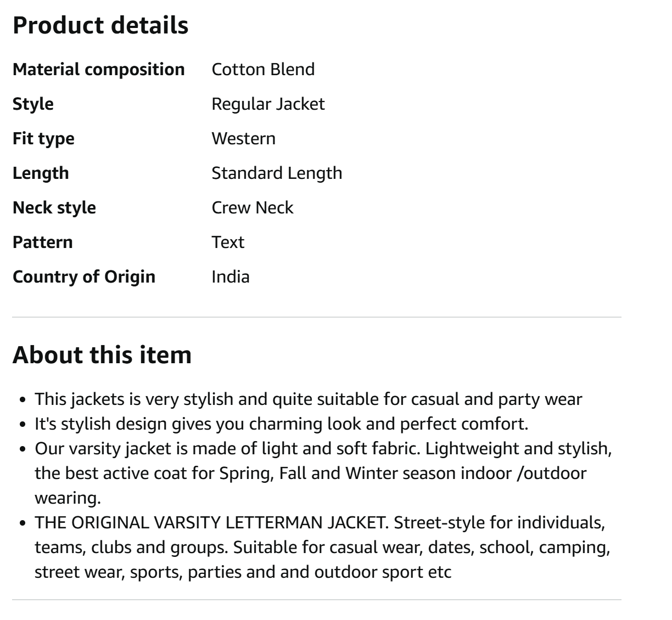Click the "Country of Origin" label
The width and height of the screenshot is (672, 620).
84,277
